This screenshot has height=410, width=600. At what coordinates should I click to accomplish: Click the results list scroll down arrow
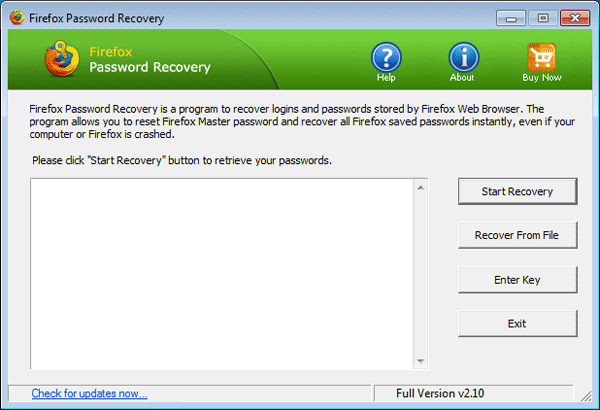coord(421,361)
